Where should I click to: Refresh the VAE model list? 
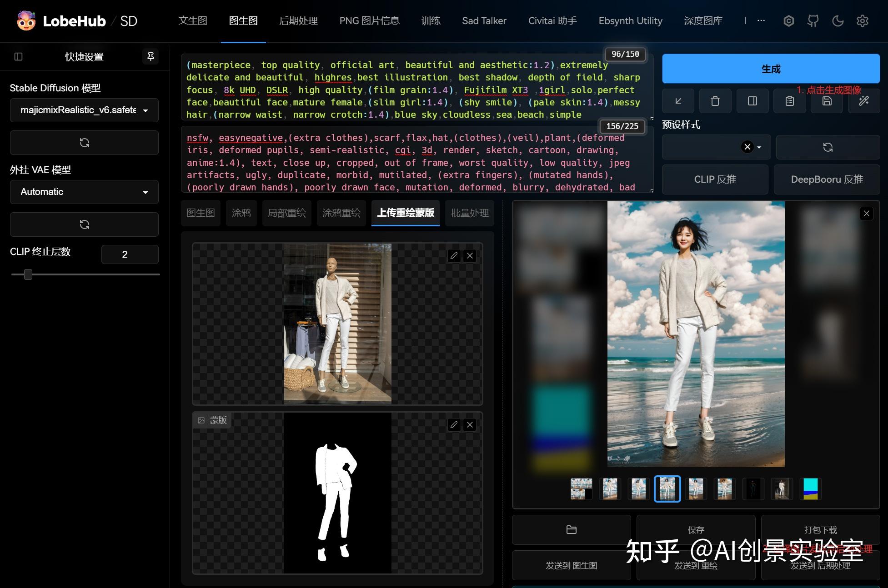84,224
